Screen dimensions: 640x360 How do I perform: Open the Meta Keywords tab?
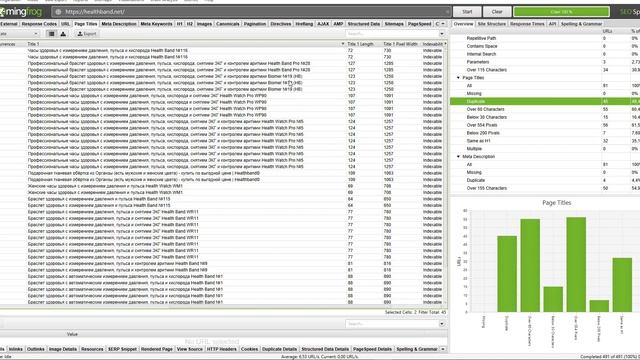(156, 24)
